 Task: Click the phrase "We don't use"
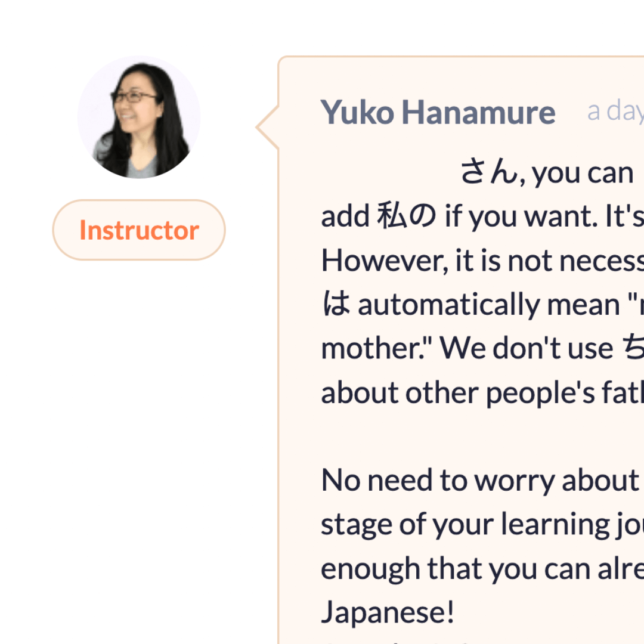526,348
